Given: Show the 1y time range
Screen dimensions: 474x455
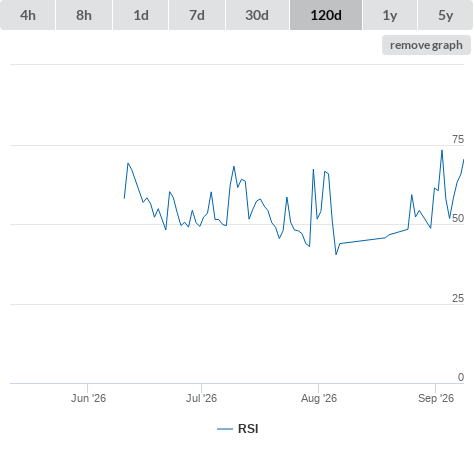Looking at the screenshot, I should pos(390,15).
